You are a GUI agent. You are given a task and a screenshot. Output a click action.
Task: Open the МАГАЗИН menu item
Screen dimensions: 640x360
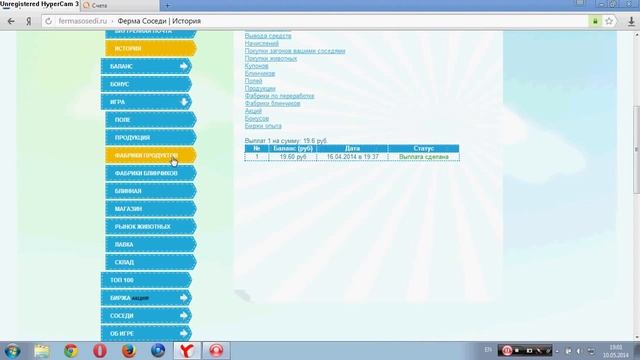[151, 209]
